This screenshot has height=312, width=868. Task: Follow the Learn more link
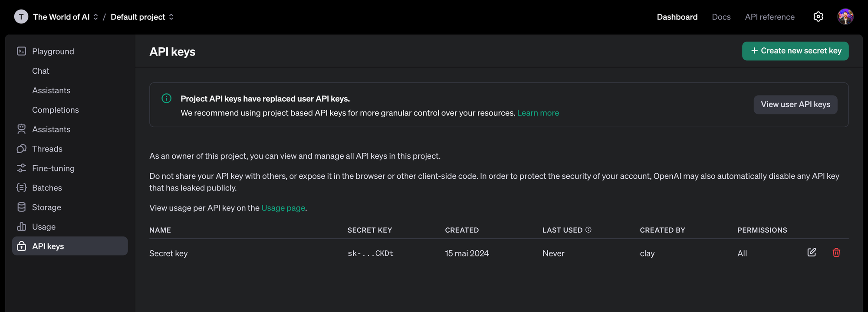(x=538, y=113)
